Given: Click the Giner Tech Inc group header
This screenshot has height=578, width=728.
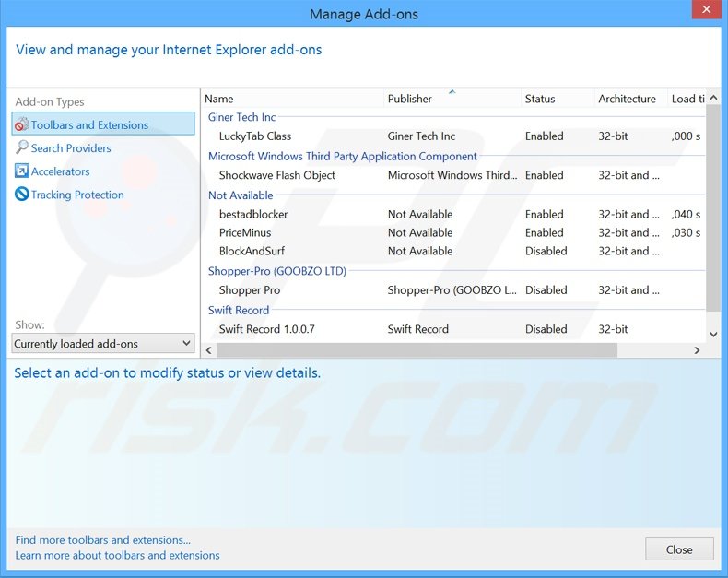Looking at the screenshot, I should point(241,117).
